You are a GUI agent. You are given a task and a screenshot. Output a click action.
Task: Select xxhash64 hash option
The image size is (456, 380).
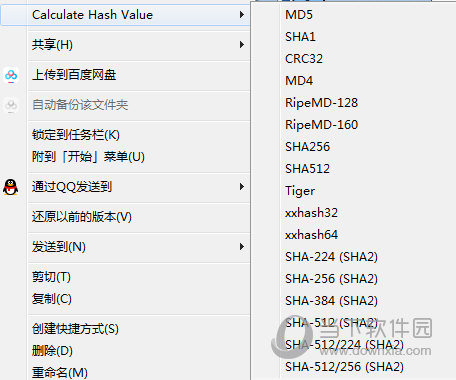[x=353, y=235]
